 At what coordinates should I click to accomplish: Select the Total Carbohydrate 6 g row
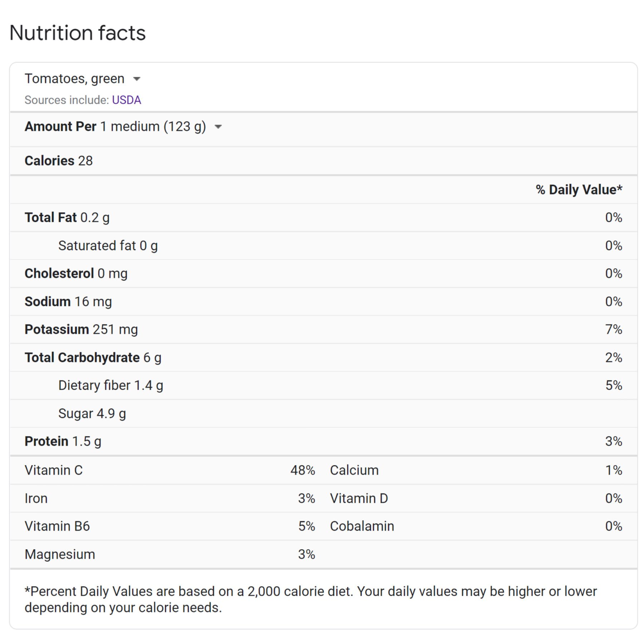tap(93, 357)
